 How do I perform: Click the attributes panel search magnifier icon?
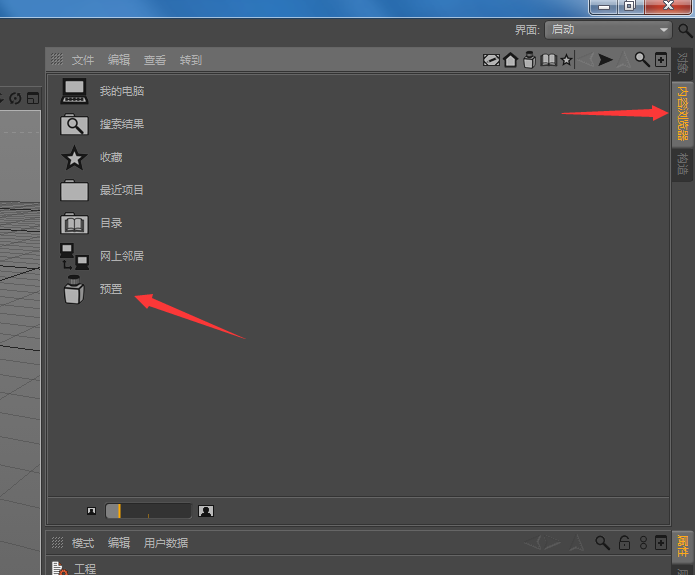[602, 543]
